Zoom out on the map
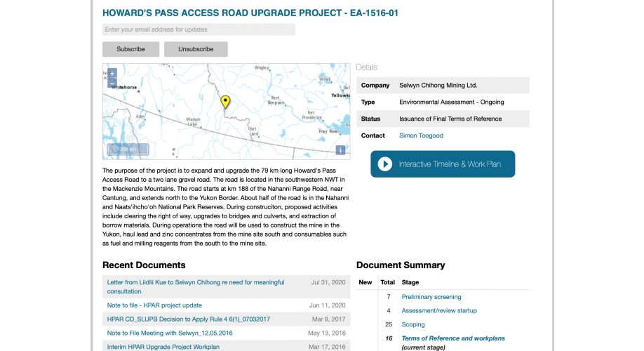The height and width of the screenshot is (351, 644). pyautogui.click(x=112, y=83)
